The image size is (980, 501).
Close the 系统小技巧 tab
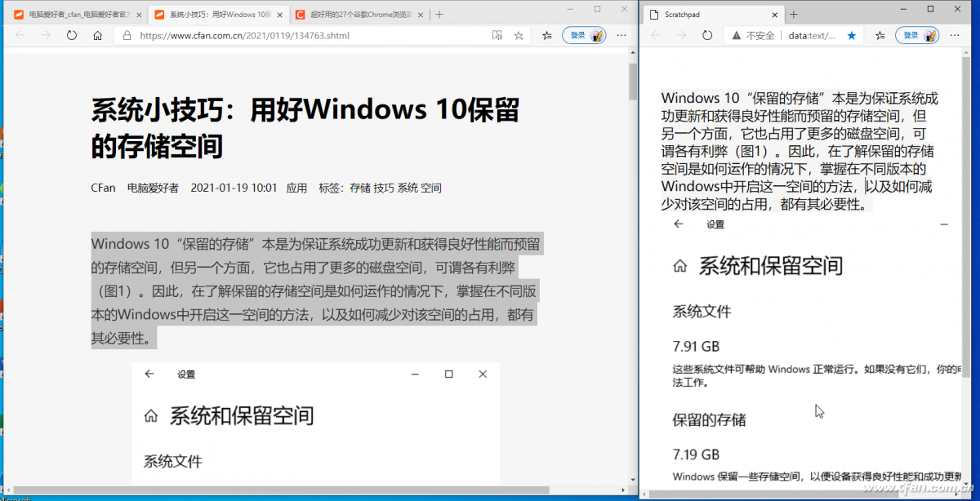click(280, 15)
